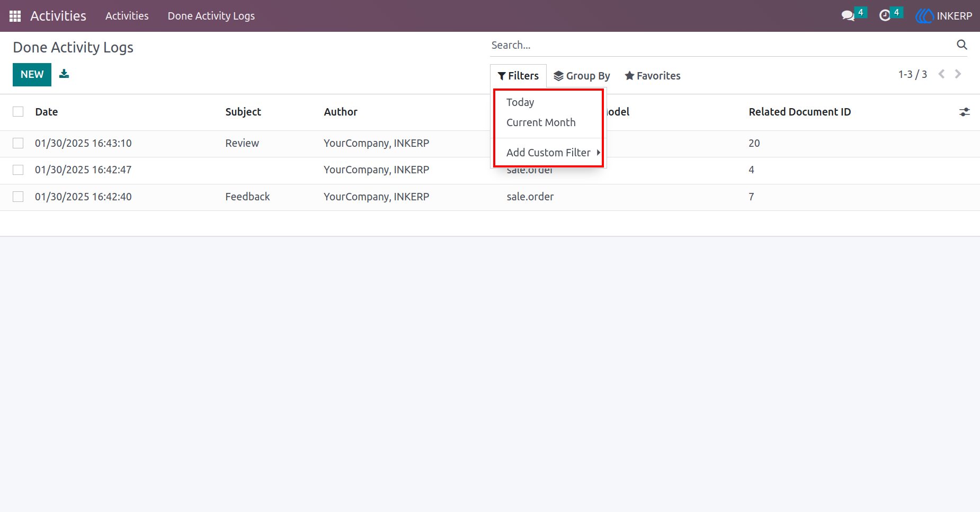This screenshot has height=512, width=980.
Task: Sort by Related Document ID header
Action: tap(799, 112)
